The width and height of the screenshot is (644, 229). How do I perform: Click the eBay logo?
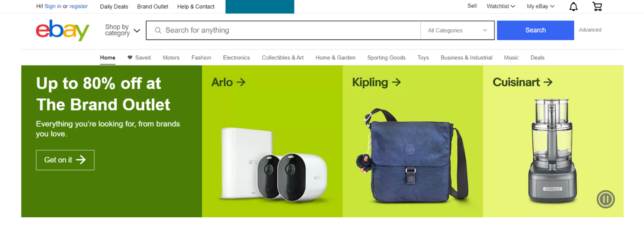(x=63, y=30)
